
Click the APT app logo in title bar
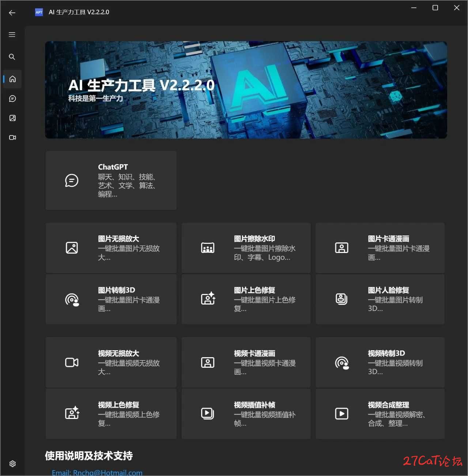[x=39, y=12]
